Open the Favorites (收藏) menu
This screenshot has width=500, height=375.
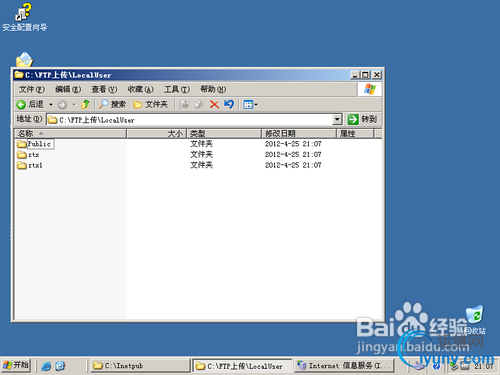point(140,89)
